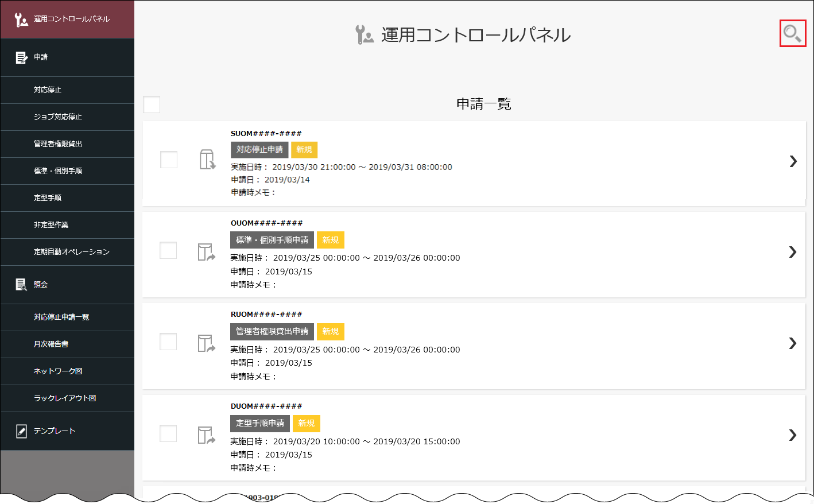Open the 定期自動オペレーション menu item
The image size is (814, 504).
pyautogui.click(x=67, y=252)
